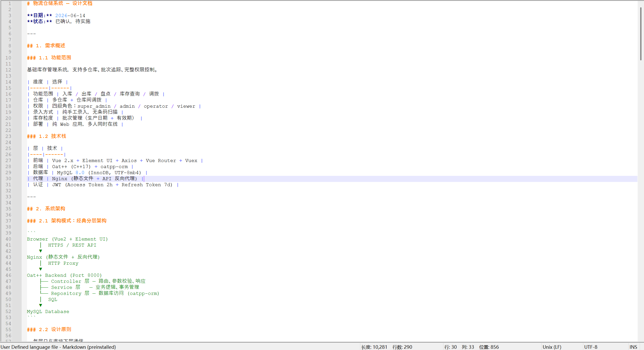This screenshot has width=644, height=350.
Task: Click the 'HTTPS / REST API' code line
Action: pyautogui.click(x=72, y=245)
